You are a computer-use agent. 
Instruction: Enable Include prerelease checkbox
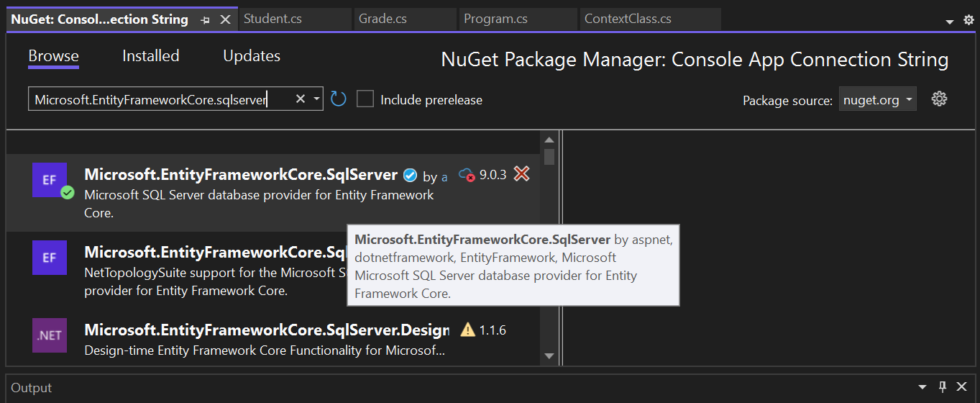[365, 99]
